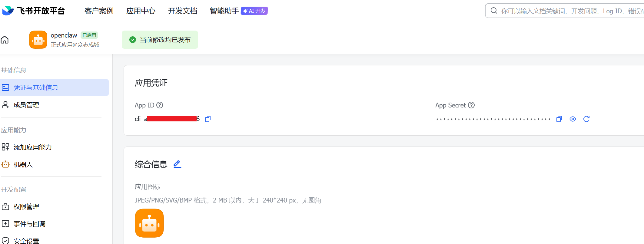Open the 客户案例 menu
The image size is (644, 244).
[x=99, y=11]
